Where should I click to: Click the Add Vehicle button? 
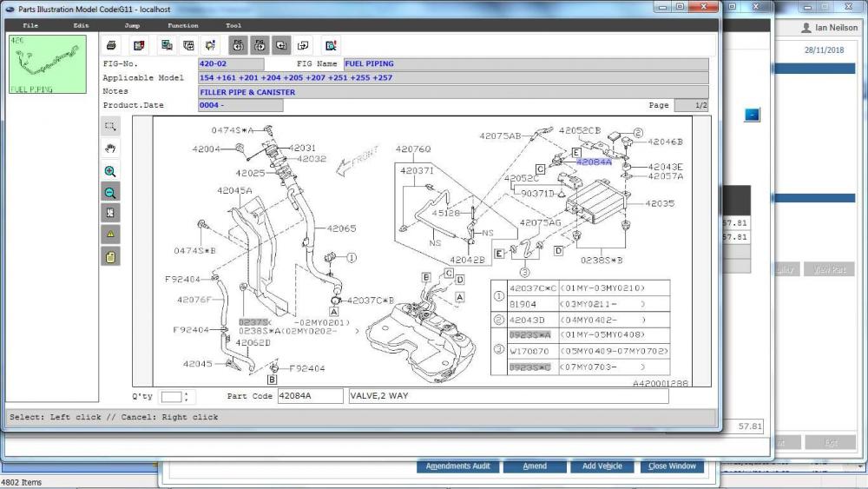pyautogui.click(x=602, y=466)
